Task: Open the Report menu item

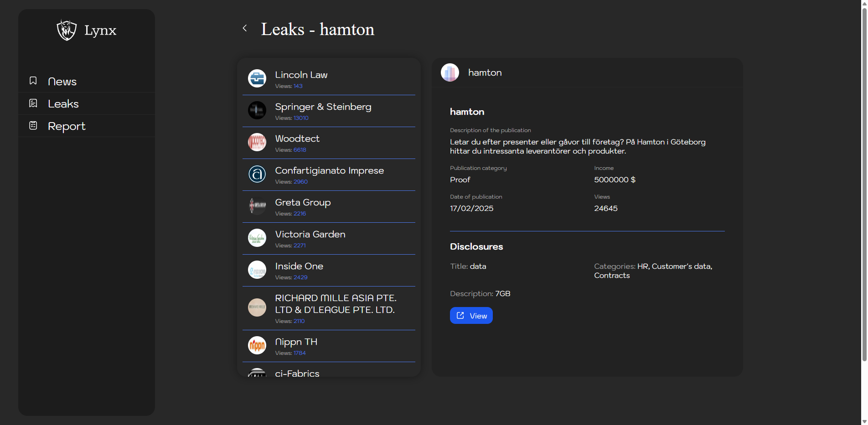Action: point(67,126)
